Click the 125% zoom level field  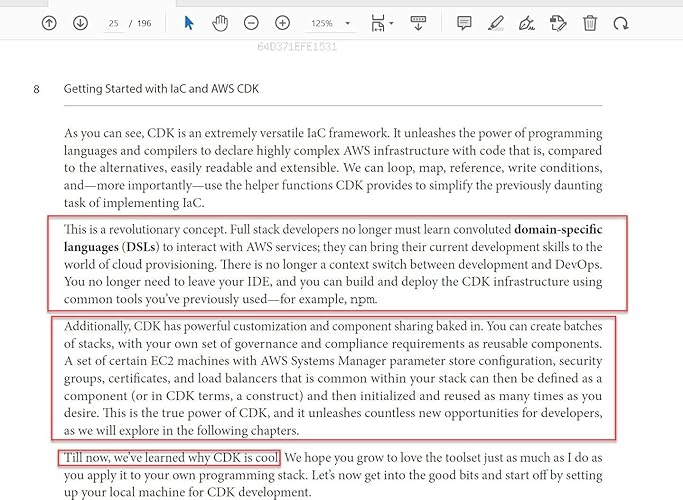pos(322,23)
